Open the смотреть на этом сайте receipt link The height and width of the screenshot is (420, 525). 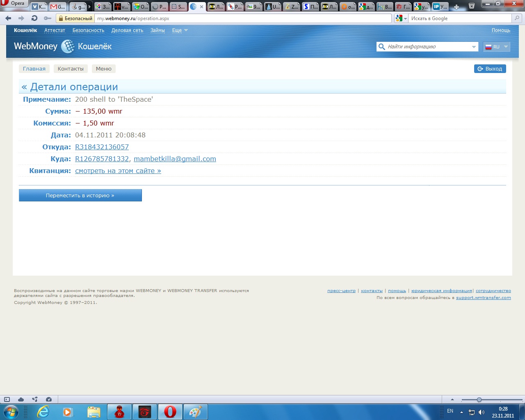pos(118,171)
